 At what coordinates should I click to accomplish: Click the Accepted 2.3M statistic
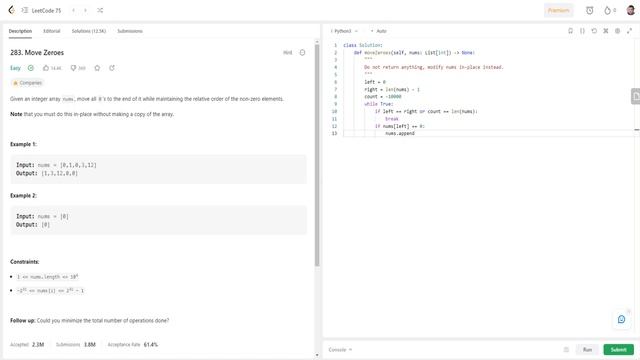pyautogui.click(x=27, y=344)
